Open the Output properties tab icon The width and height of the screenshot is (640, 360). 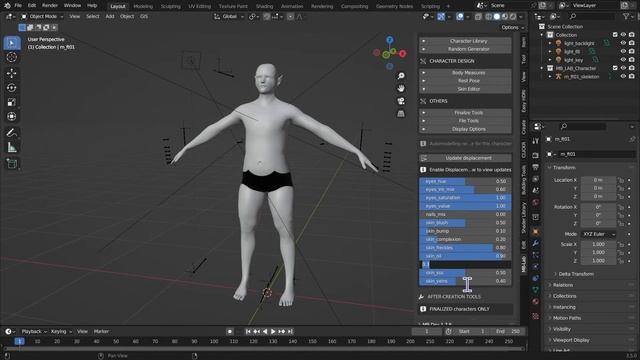pyautogui.click(x=536, y=167)
